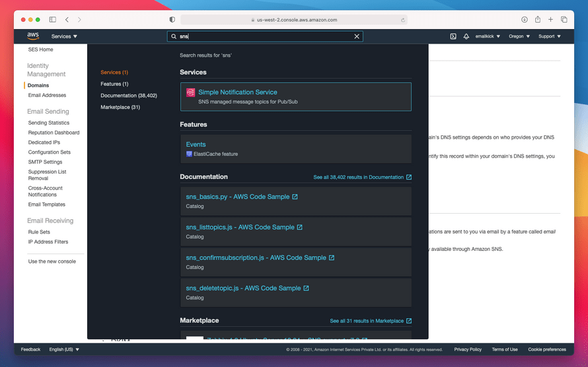This screenshot has width=588, height=367.
Task: Reload page with refresh icon
Action: pyautogui.click(x=403, y=20)
